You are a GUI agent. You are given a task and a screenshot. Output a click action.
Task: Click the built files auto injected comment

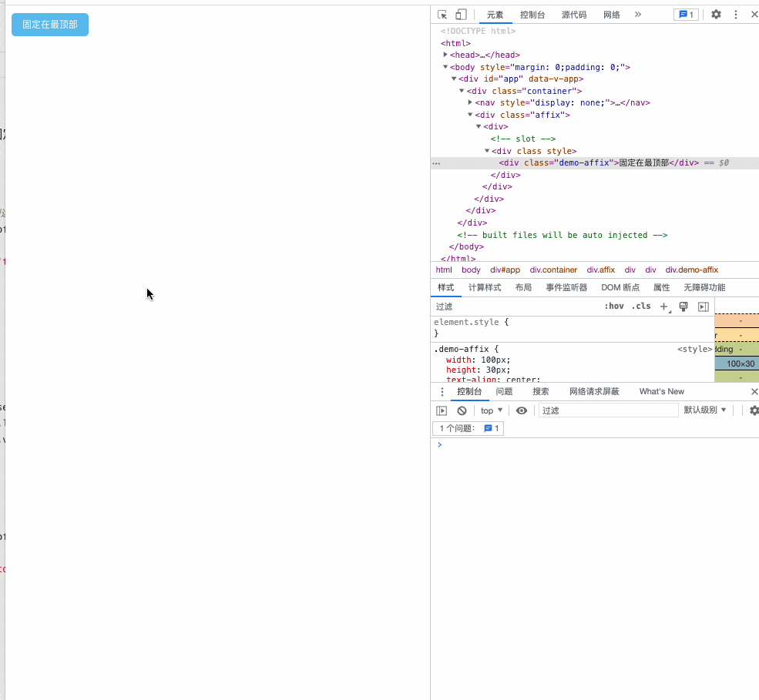(563, 235)
